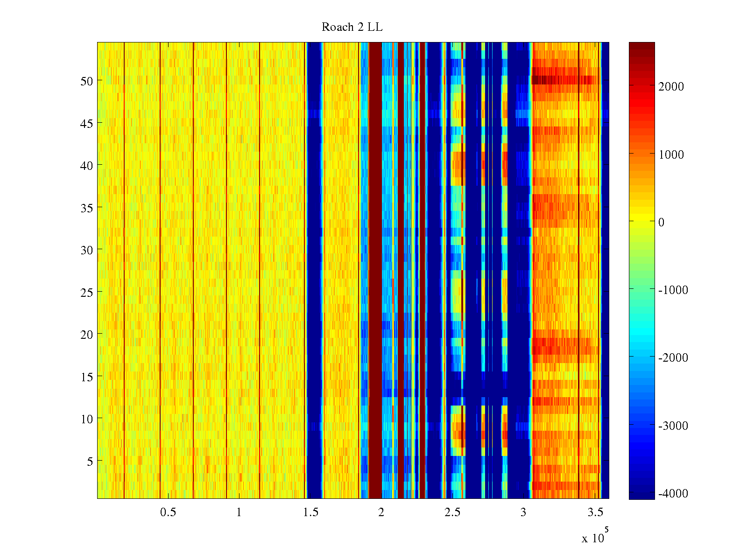The image size is (747, 560).
Task: Click the y-axis tick label "20"
Action: pos(86,335)
